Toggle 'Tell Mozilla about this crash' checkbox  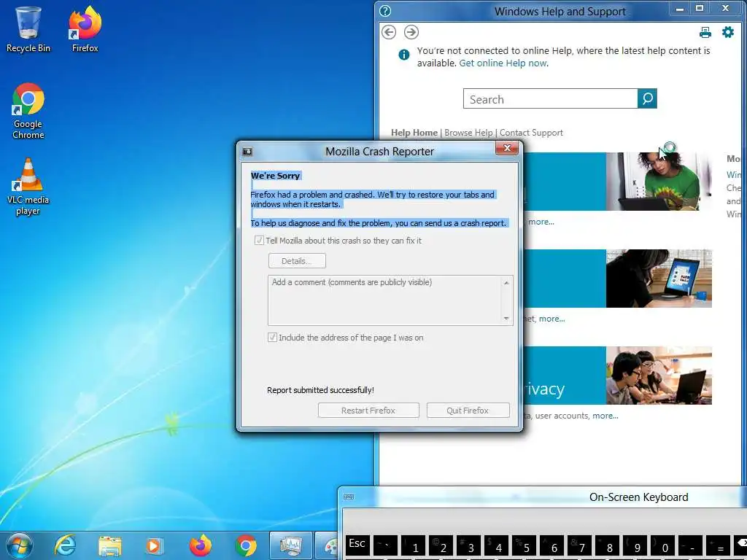point(259,241)
